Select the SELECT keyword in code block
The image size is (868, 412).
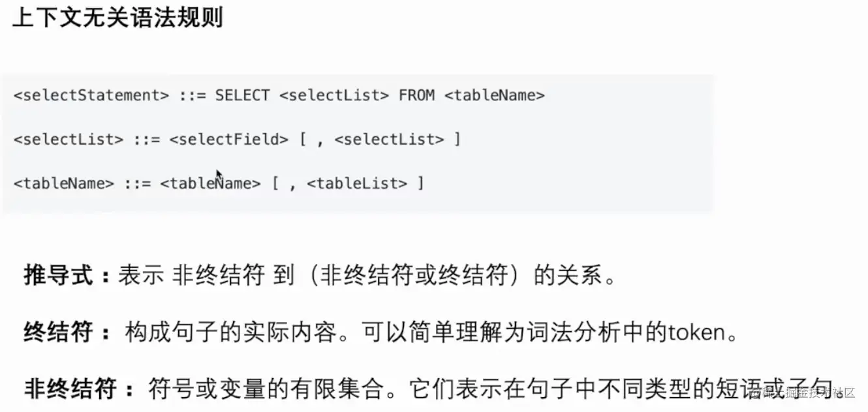coord(242,95)
